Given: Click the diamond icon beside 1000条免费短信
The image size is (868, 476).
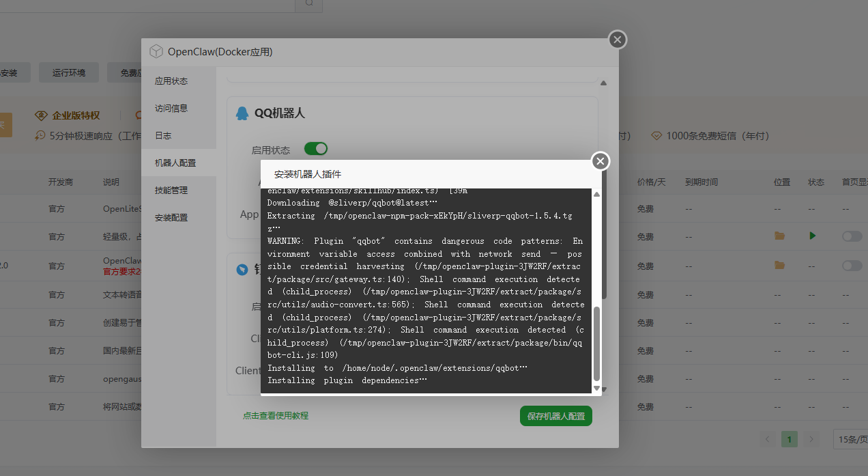Looking at the screenshot, I should tap(656, 136).
